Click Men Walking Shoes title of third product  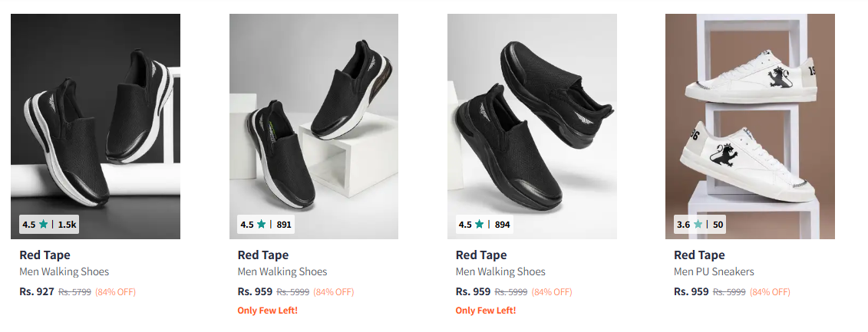pos(500,271)
